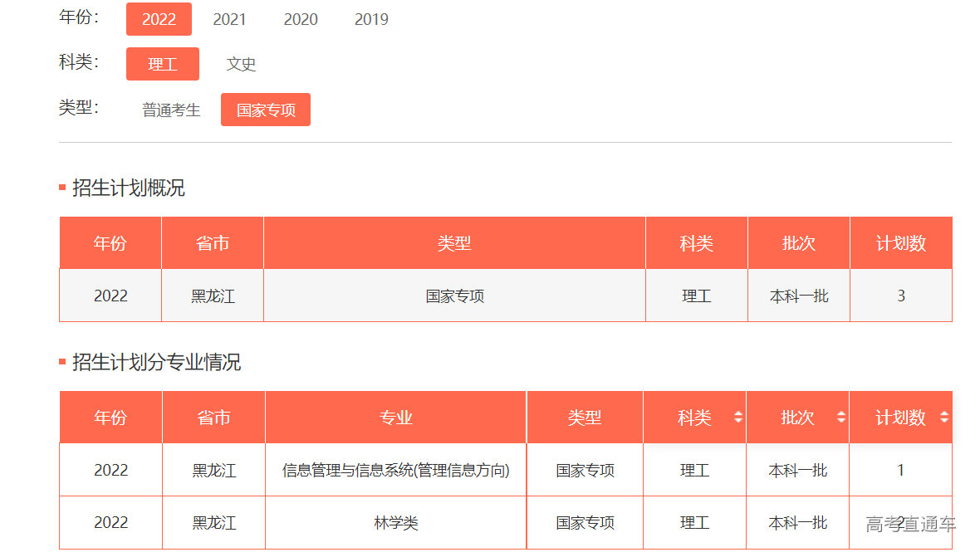Image resolution: width=980 pixels, height=557 pixels.
Task: Click the 招生计划分专业情况 section heading
Action: point(156,363)
